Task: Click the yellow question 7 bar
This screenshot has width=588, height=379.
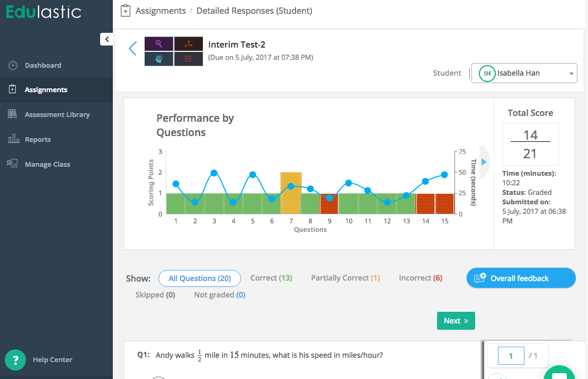Action: pyautogui.click(x=291, y=193)
